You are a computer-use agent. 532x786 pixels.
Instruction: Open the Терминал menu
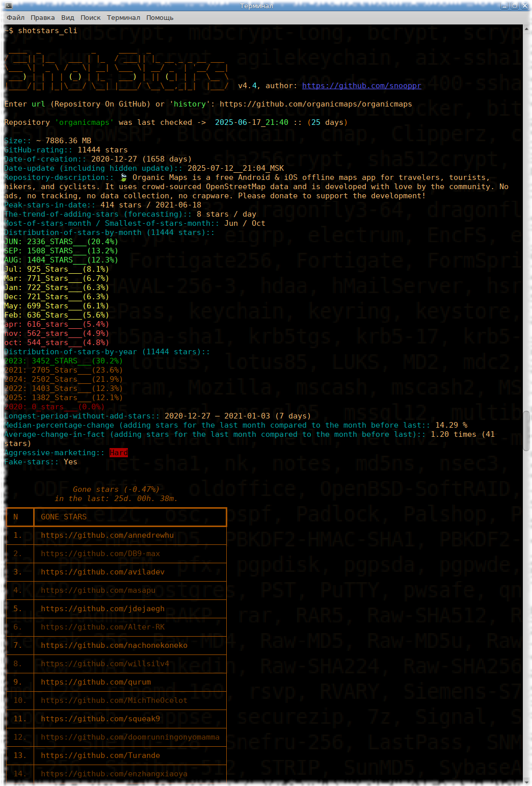click(122, 17)
